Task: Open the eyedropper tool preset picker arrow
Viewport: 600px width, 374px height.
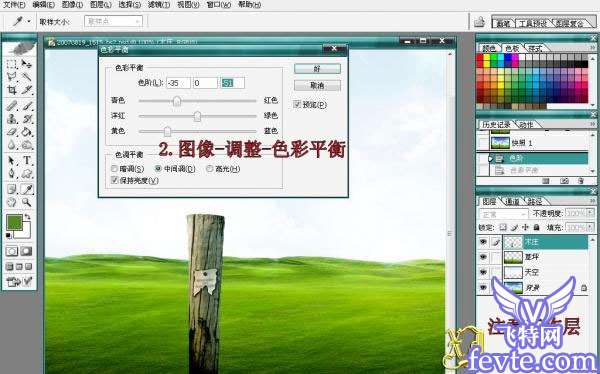Action: coord(29,22)
